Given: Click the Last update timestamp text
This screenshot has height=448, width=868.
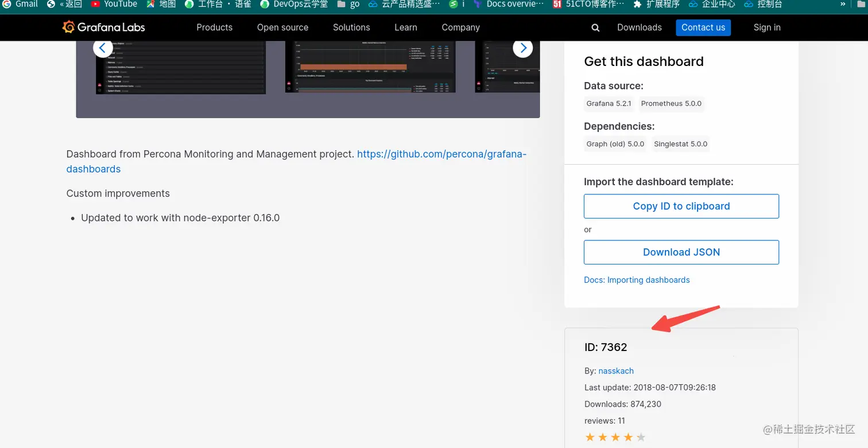Looking at the screenshot, I should [650, 387].
